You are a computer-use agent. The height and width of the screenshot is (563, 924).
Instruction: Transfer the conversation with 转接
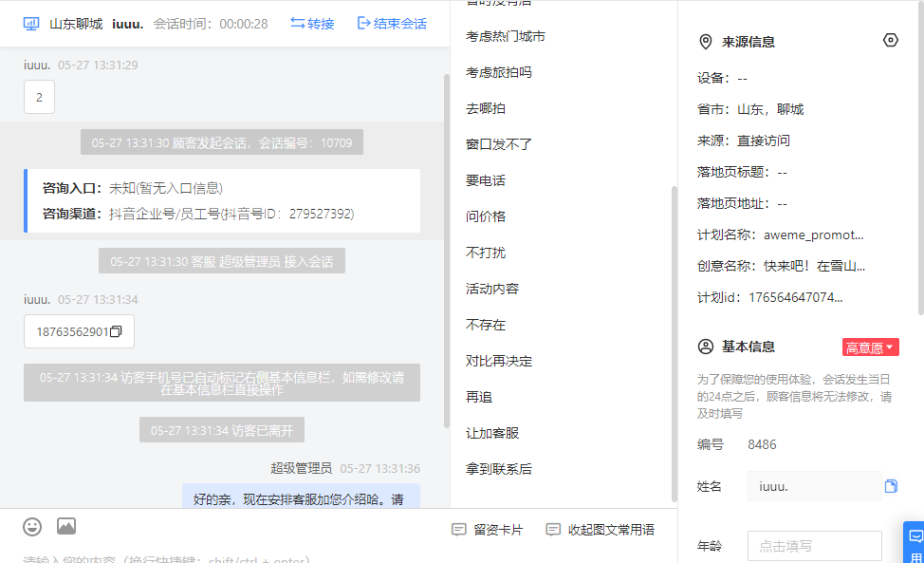tap(312, 24)
